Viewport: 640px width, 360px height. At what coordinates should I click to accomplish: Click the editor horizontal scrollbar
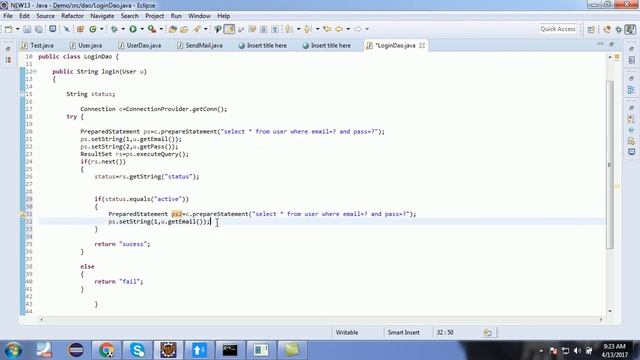321,320
